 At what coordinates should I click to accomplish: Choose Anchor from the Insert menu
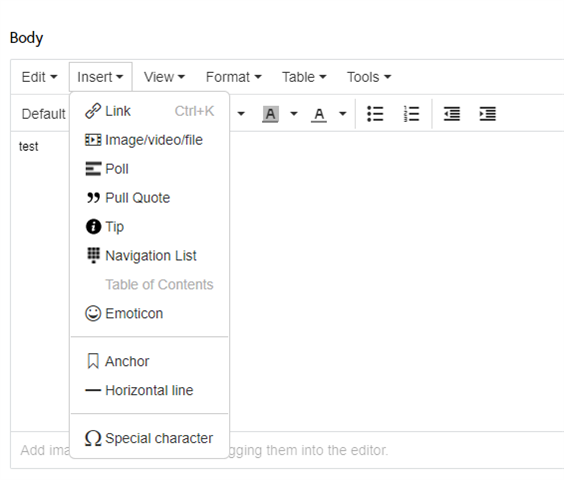coord(150,361)
